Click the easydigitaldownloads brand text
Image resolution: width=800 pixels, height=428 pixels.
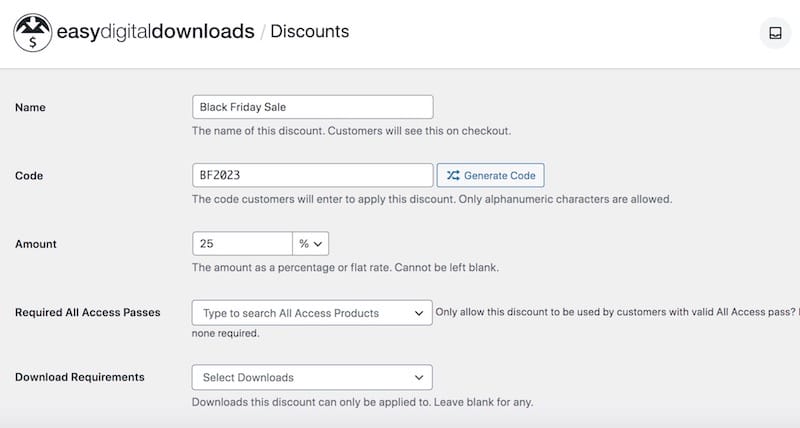tap(155, 32)
